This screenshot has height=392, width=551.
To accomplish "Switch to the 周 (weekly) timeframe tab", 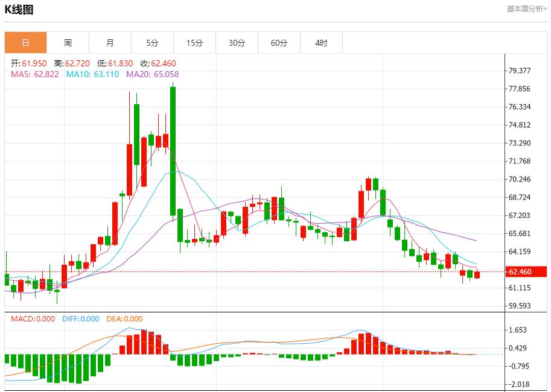I will pos(68,42).
